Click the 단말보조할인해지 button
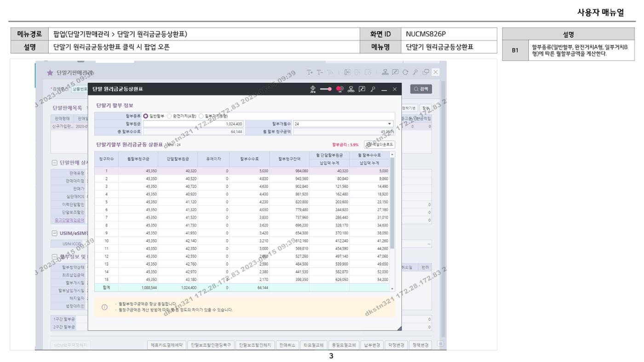 (x=255, y=345)
